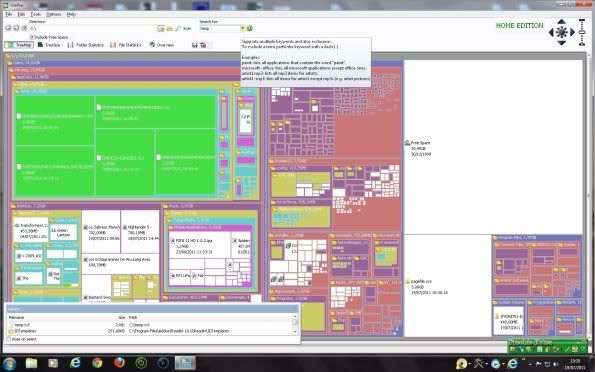The height and width of the screenshot is (372, 595).
Task: Expand the Search For dropdown arrow
Action: coord(242,28)
